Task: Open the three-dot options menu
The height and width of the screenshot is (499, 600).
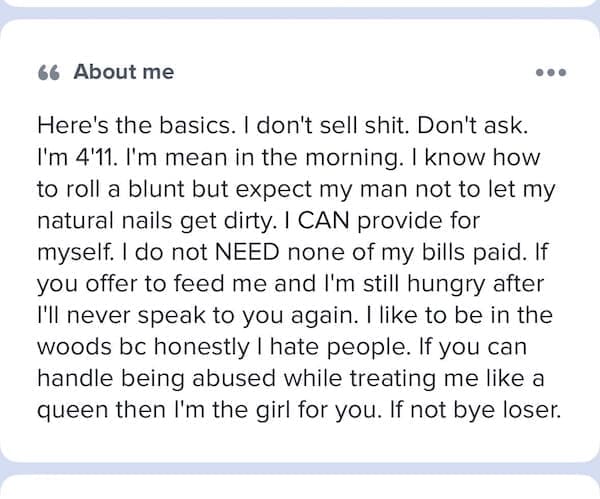Action: (551, 73)
